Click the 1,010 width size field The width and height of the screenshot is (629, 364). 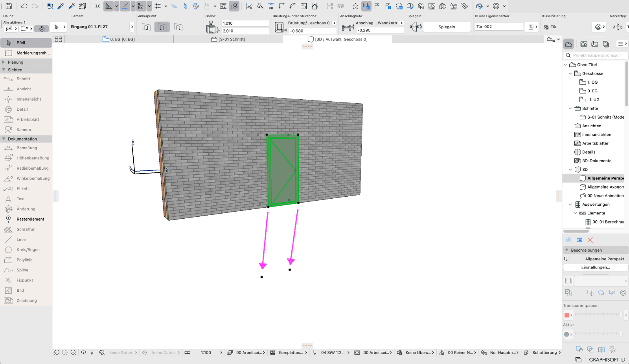pos(245,23)
